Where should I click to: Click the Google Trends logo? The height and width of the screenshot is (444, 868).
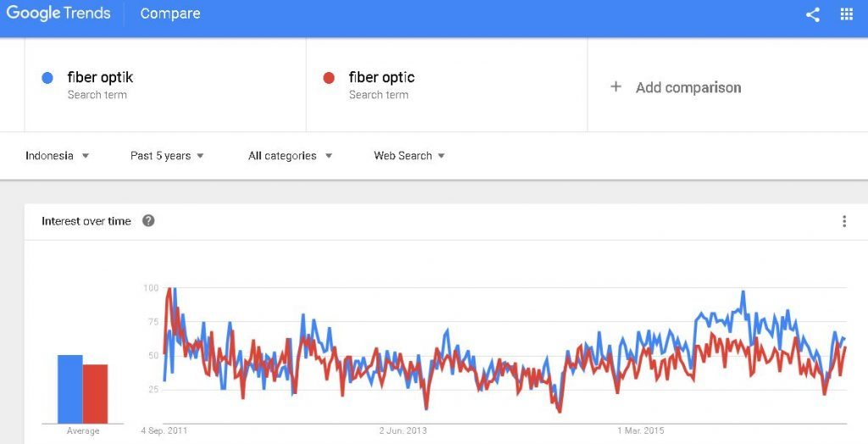(58, 14)
